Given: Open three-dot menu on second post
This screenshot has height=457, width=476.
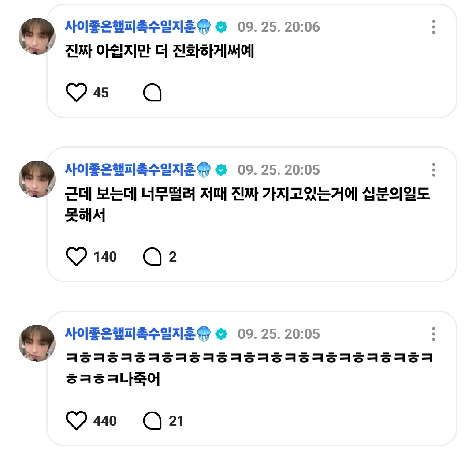Looking at the screenshot, I should pos(434,170).
